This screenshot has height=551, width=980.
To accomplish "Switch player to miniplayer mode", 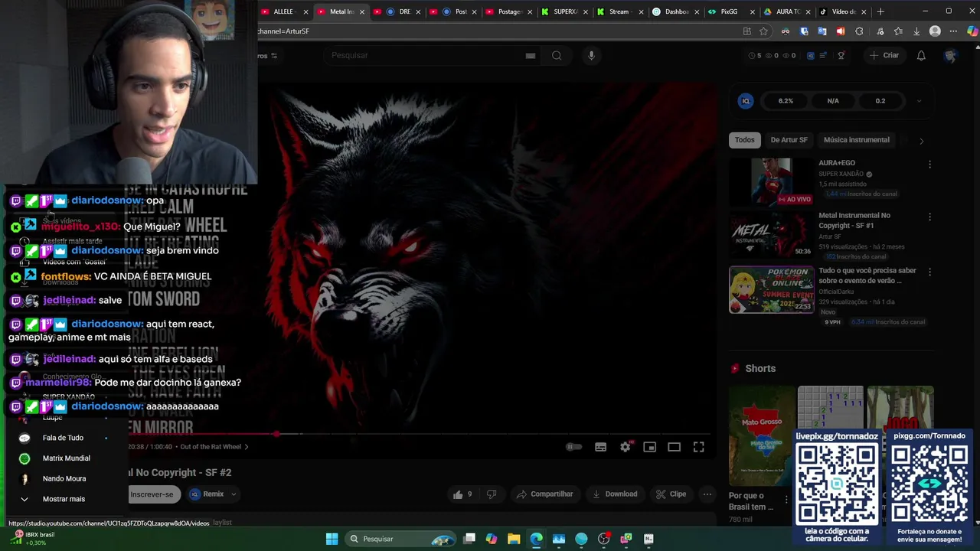I will click(649, 447).
